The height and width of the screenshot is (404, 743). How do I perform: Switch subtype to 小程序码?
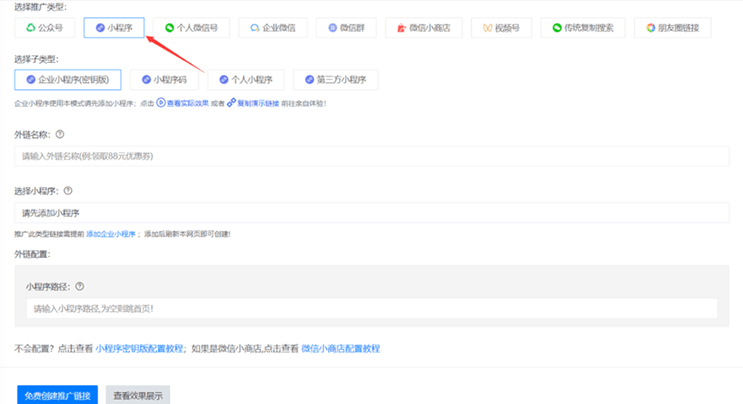tap(164, 80)
